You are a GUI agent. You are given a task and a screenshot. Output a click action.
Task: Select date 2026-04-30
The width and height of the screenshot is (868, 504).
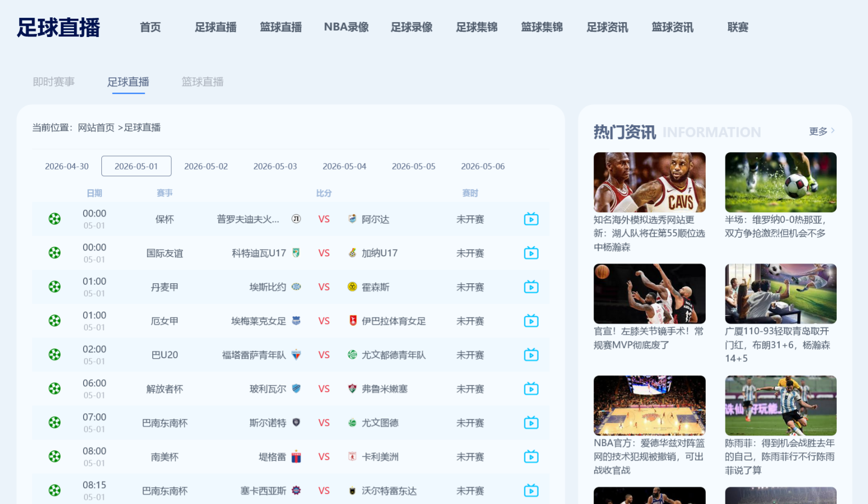pos(67,166)
